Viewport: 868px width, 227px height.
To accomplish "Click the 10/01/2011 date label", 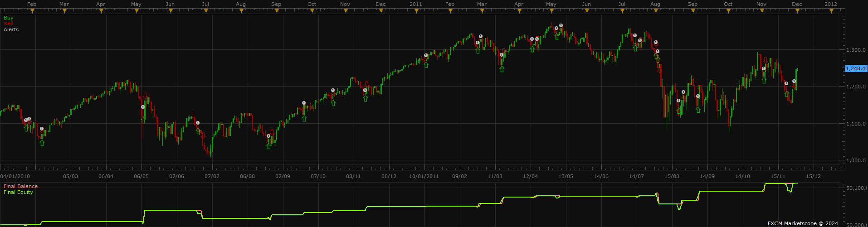I will coord(424,176).
